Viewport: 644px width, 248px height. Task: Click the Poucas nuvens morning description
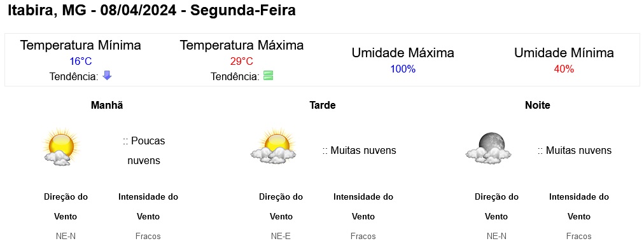(x=144, y=151)
